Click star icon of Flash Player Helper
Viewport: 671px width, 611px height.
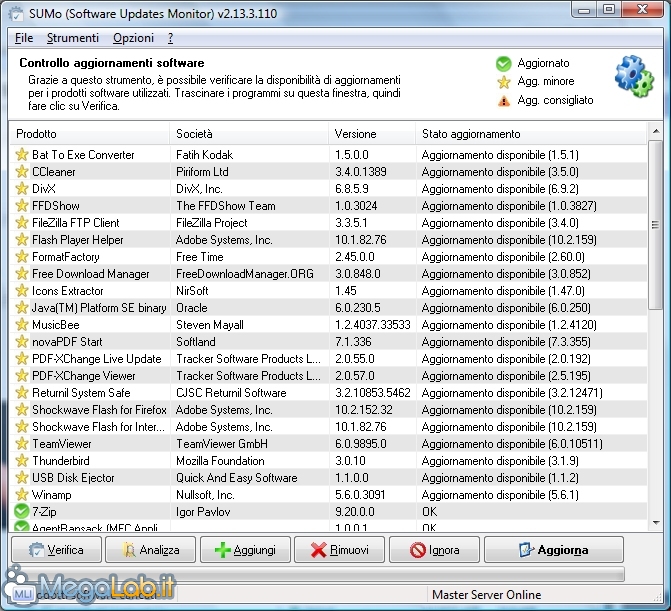pos(21,240)
